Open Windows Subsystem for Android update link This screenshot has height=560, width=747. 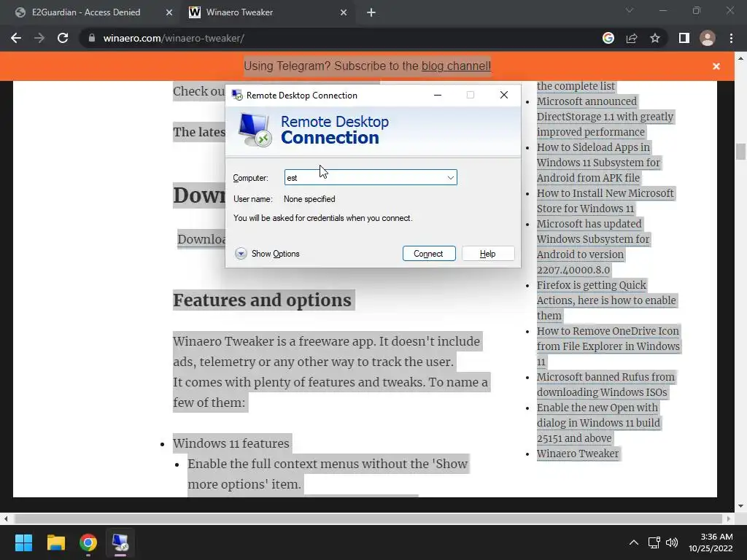click(x=593, y=246)
